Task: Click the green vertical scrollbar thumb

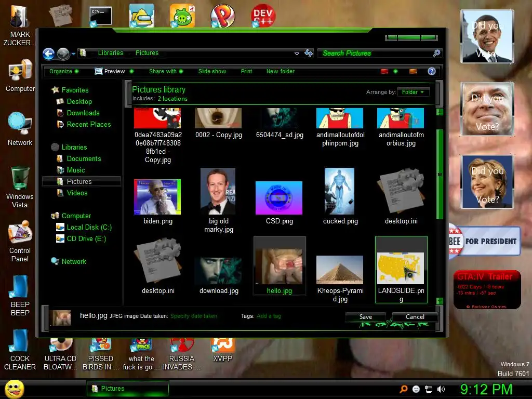Action: coord(440,174)
